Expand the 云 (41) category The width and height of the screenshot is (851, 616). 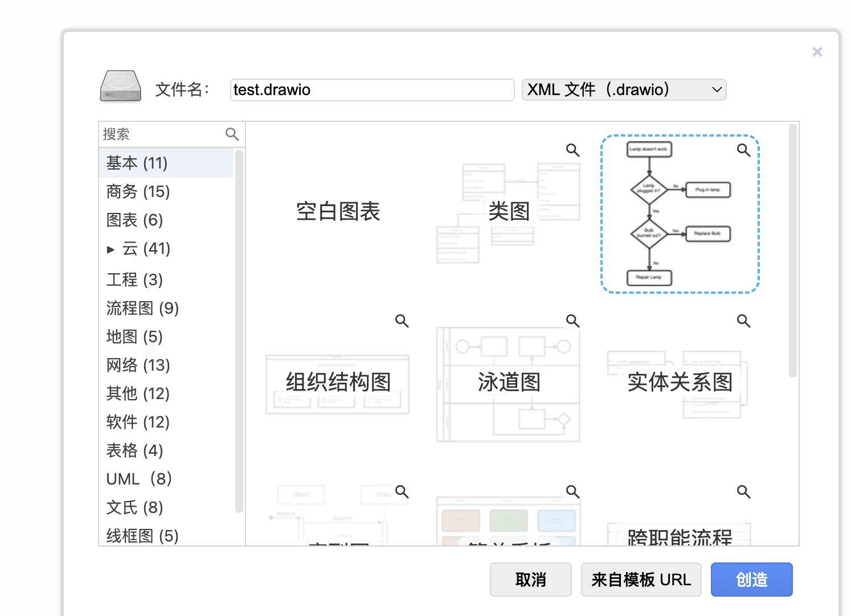(111, 249)
